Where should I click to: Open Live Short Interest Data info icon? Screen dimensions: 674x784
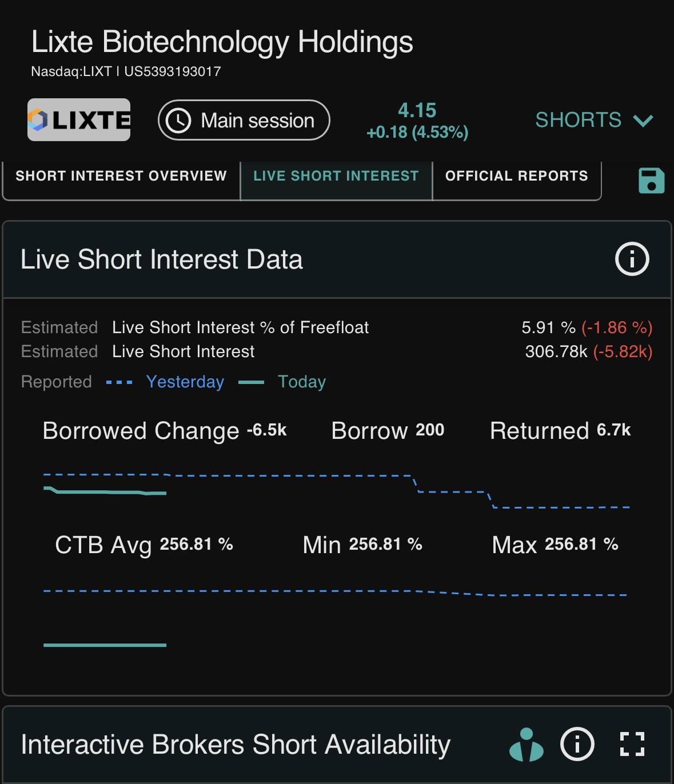point(632,259)
